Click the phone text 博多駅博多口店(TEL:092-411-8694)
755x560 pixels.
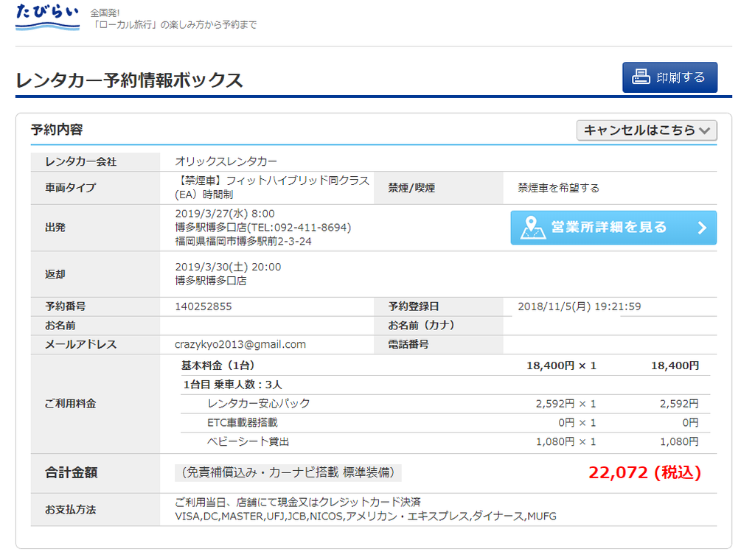[263, 228]
